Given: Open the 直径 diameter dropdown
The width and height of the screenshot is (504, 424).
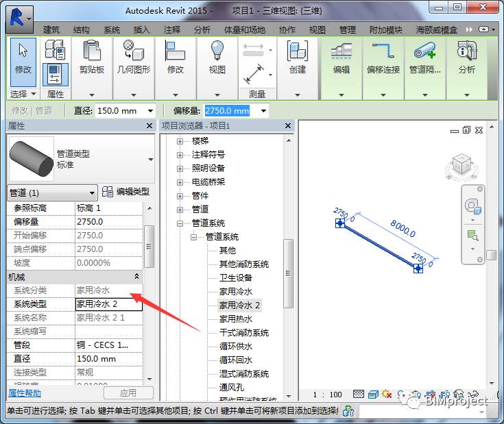Looking at the screenshot, I should pyautogui.click(x=150, y=111).
